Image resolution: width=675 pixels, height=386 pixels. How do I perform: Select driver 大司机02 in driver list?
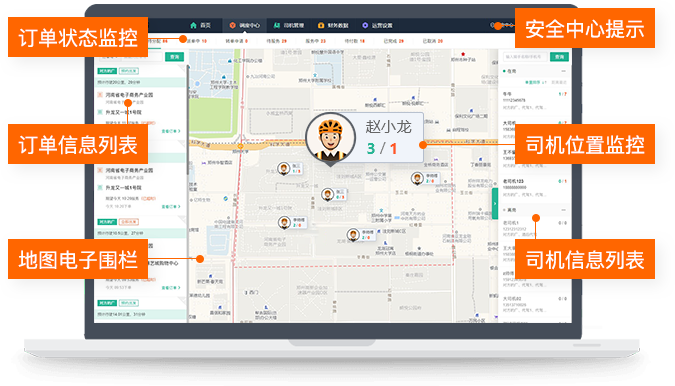coord(535,304)
